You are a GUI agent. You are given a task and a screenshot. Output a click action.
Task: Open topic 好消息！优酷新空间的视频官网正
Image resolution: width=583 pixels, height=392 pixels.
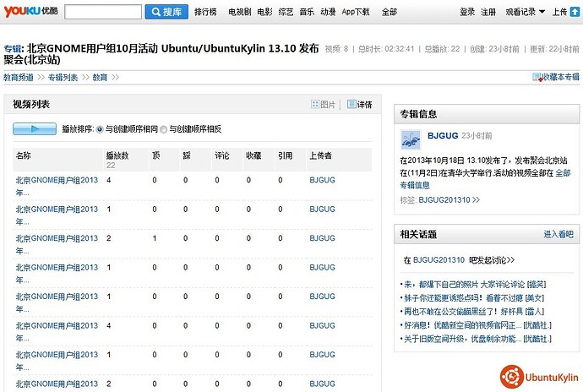(477, 325)
